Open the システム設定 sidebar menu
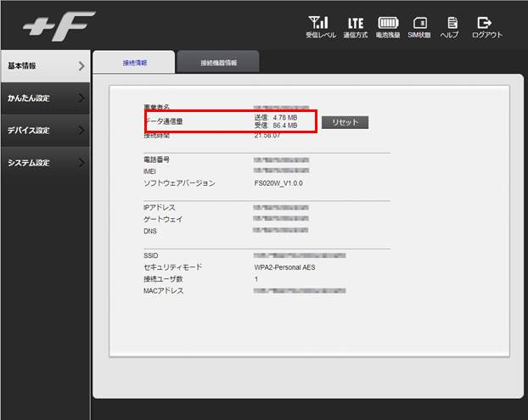This screenshot has width=528, height=420. click(46, 163)
